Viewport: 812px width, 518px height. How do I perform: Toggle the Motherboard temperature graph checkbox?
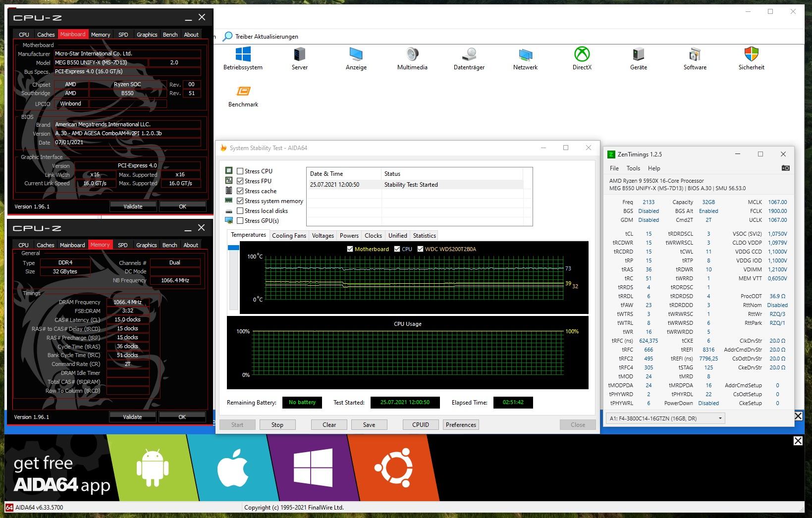[x=350, y=249]
